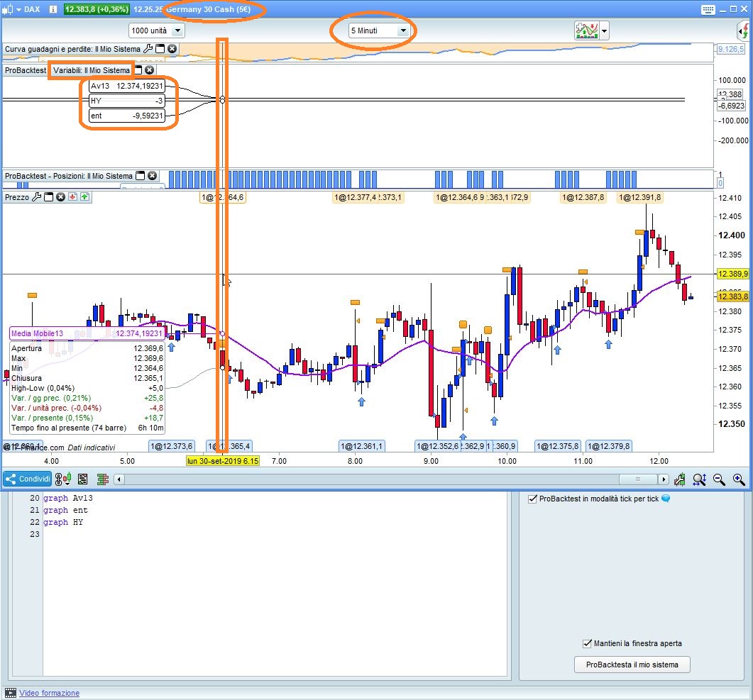
Task: Click the trade label 1@12.387,8
Action: (x=583, y=197)
